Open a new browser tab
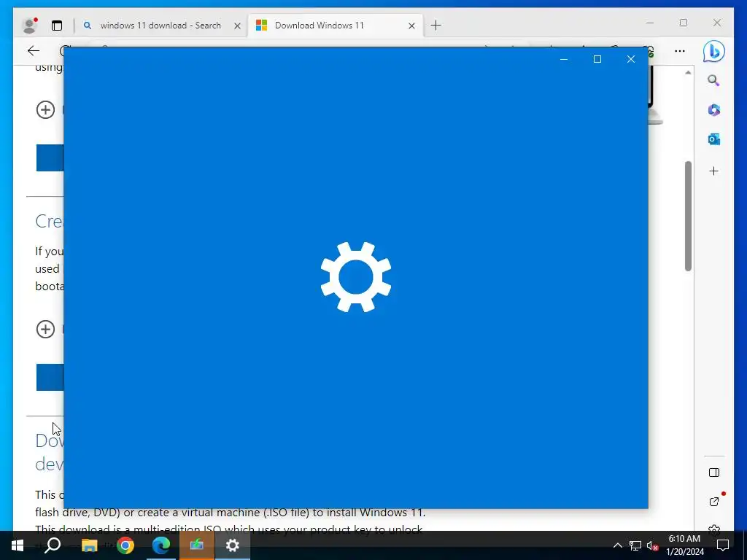 click(436, 26)
